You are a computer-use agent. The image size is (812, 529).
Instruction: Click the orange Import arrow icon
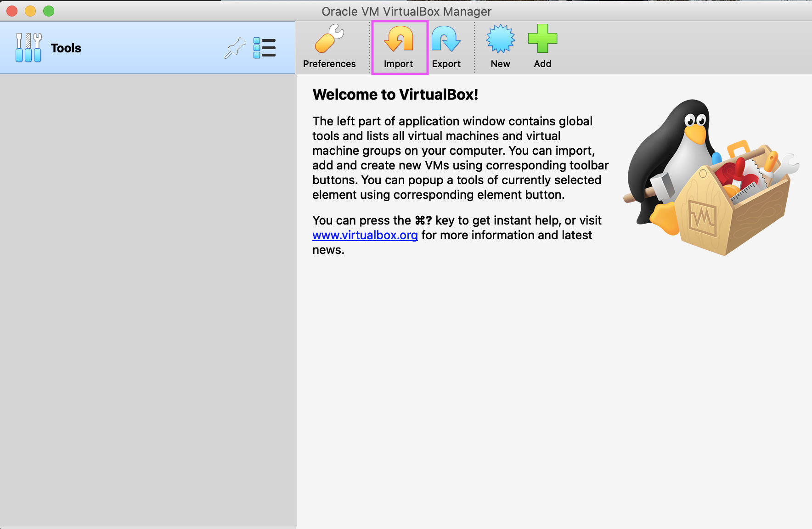coord(399,39)
